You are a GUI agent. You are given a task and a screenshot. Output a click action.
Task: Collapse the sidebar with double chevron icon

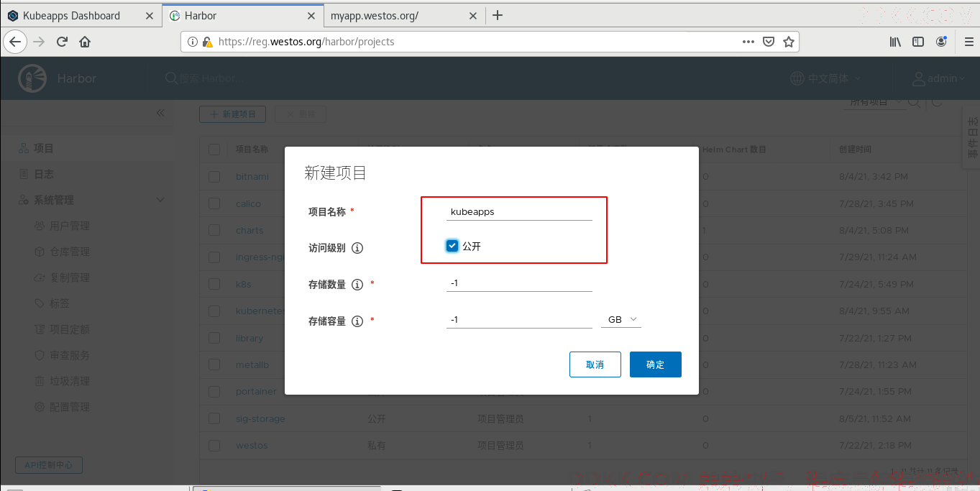160,113
